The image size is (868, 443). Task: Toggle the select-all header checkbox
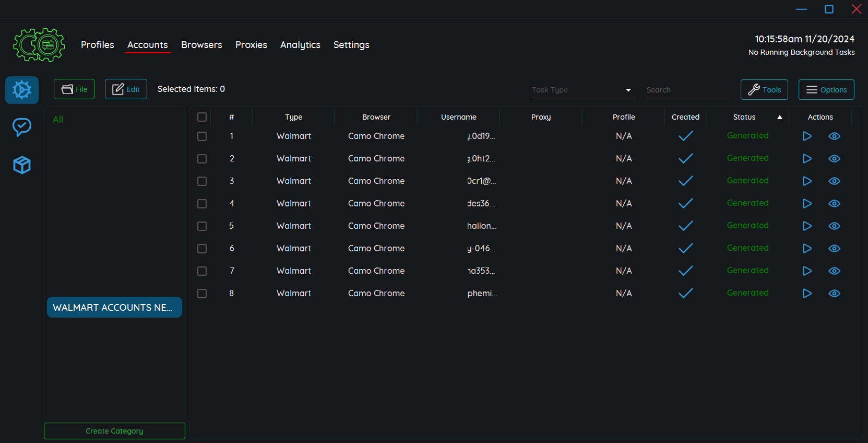(202, 117)
